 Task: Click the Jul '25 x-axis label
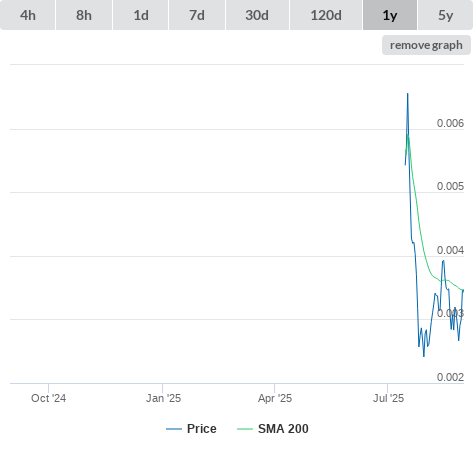coord(388,398)
